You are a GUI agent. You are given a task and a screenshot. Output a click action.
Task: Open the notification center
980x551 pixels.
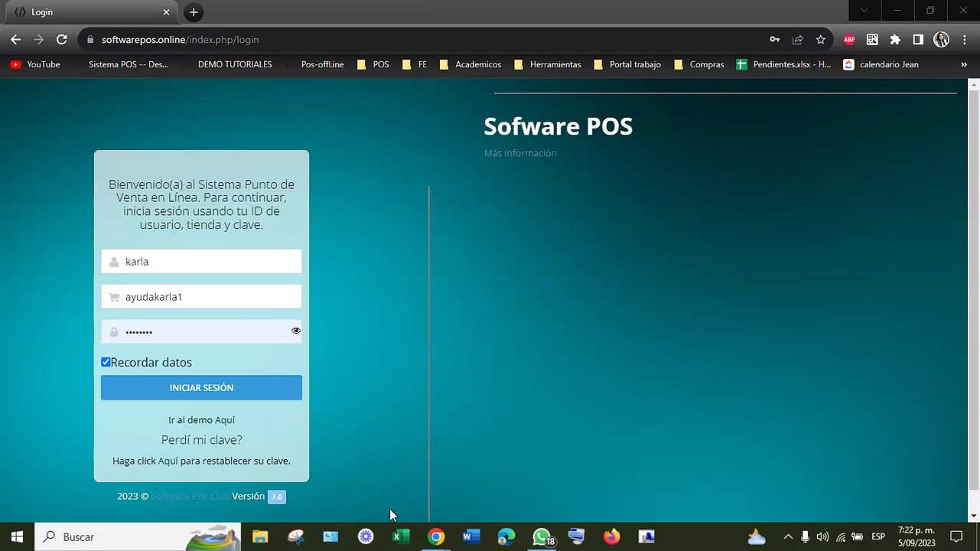[956, 536]
